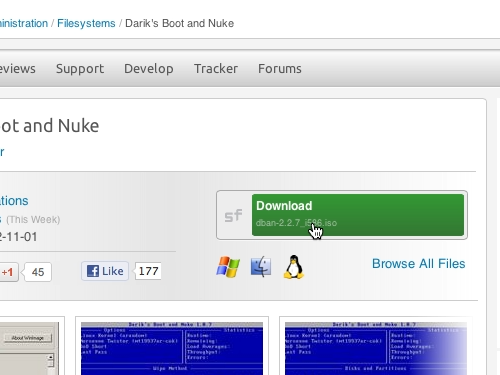Click the (This Week) label
Viewport: 500px width, 375px height.
pos(33,220)
